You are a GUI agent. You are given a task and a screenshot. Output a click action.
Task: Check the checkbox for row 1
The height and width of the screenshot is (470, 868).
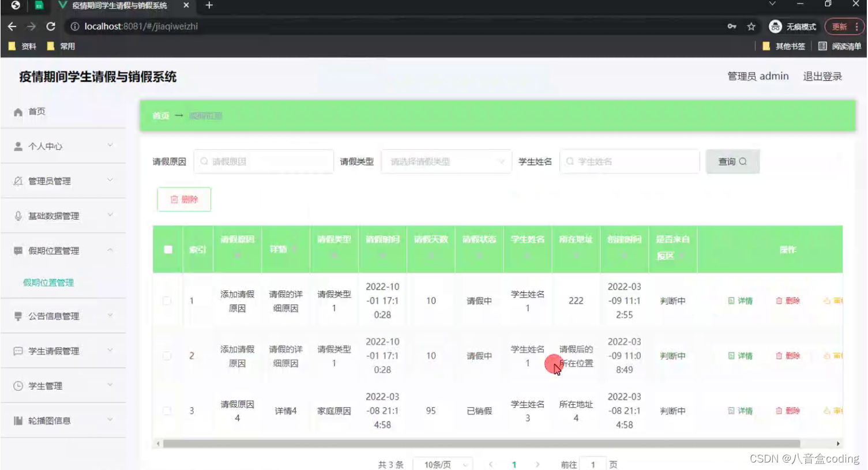tap(167, 301)
